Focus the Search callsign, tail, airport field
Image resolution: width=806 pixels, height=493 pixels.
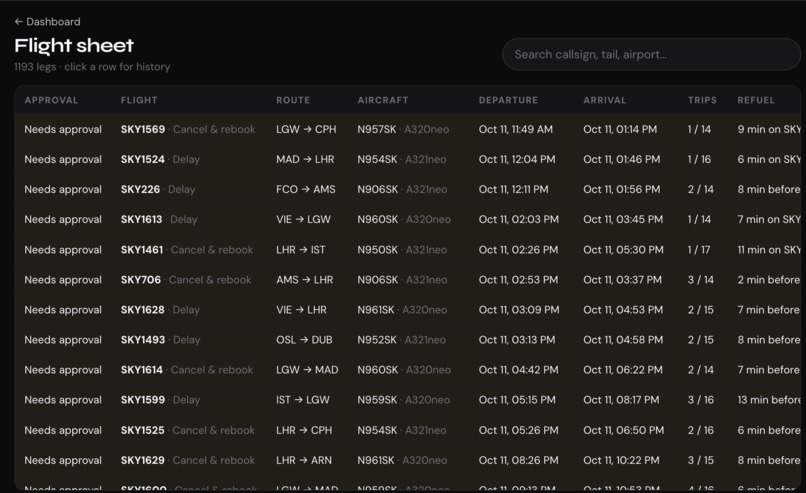(651, 54)
